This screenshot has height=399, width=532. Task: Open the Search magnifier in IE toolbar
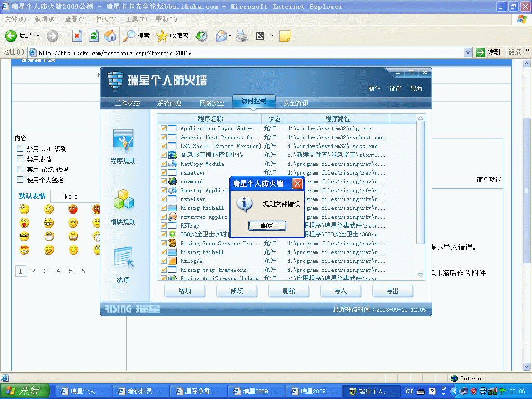129,36
